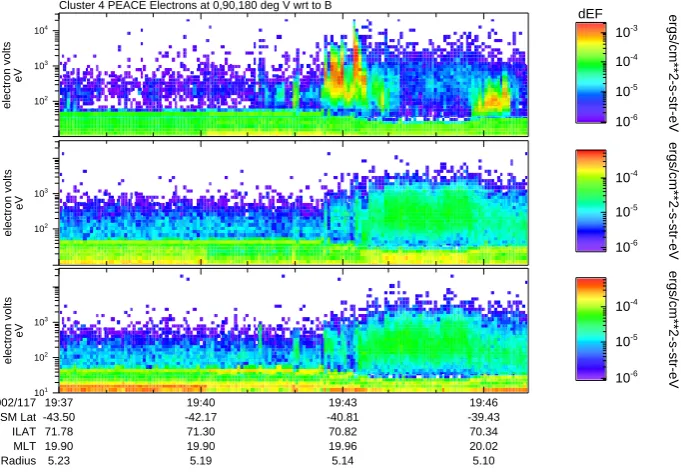
Task: Click the time label '19:43'
Action: pos(343,403)
